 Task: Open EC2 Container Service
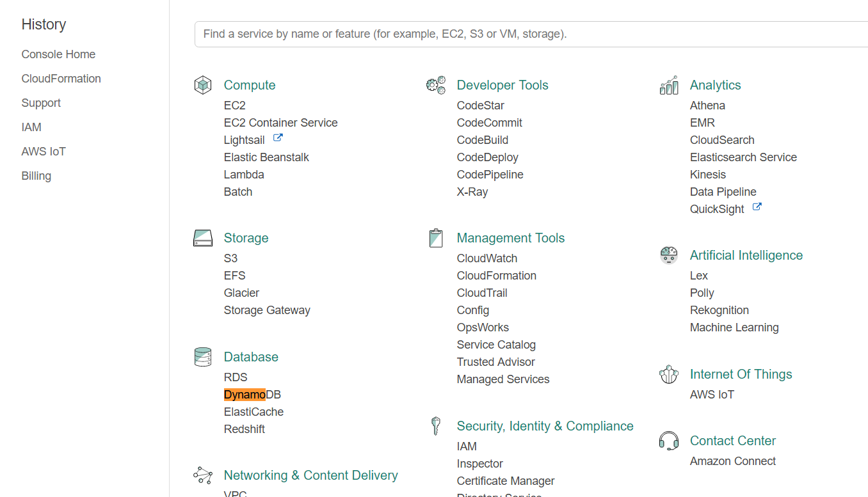tap(281, 123)
